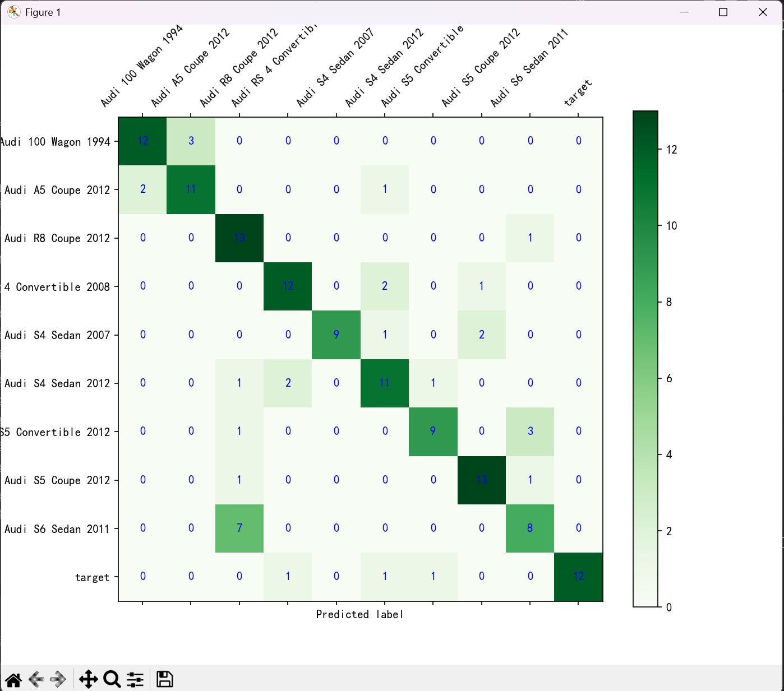Image resolution: width=784 pixels, height=691 pixels.
Task: Open Configure subplots sliders icon
Action: tap(135, 680)
